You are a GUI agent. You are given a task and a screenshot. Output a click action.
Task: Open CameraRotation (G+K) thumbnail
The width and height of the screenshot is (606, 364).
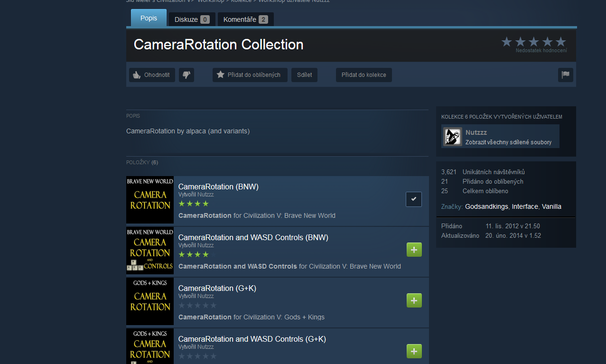[150, 301]
